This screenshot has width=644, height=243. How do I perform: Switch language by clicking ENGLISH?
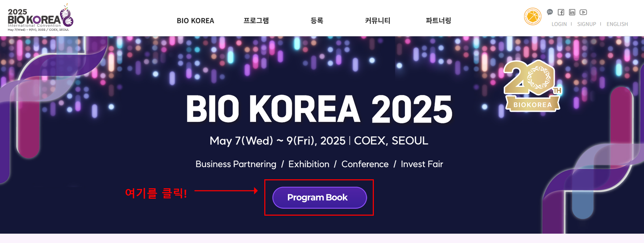point(617,24)
